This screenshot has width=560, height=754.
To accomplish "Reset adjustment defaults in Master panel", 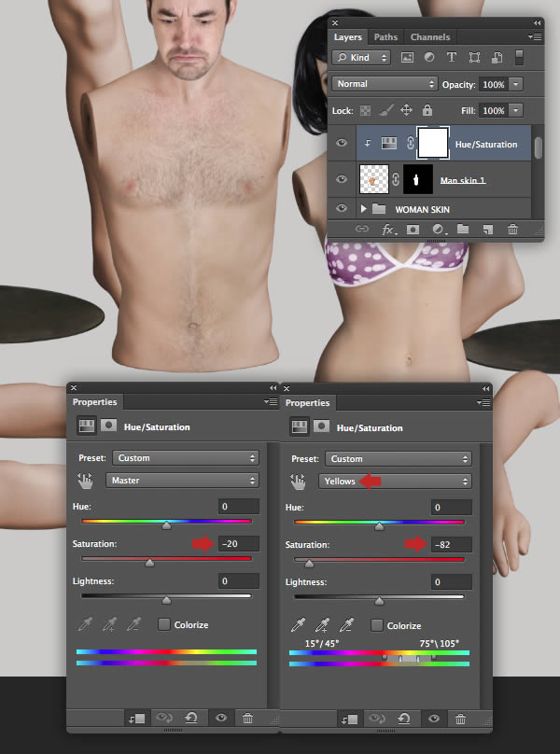I will click(x=191, y=719).
